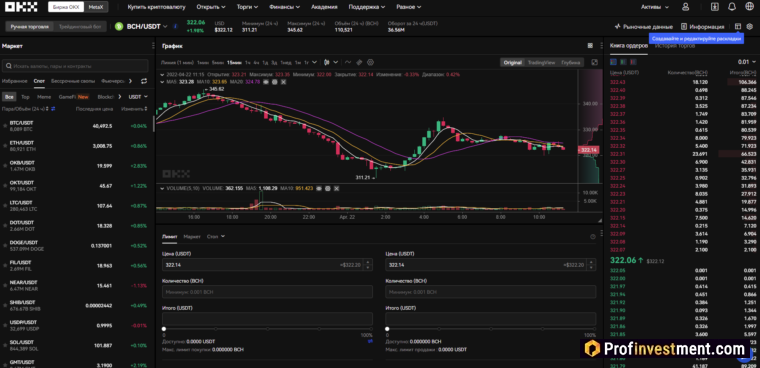Screen dimensions: 760x368
Task: Open the Академия link
Action: [324, 7]
